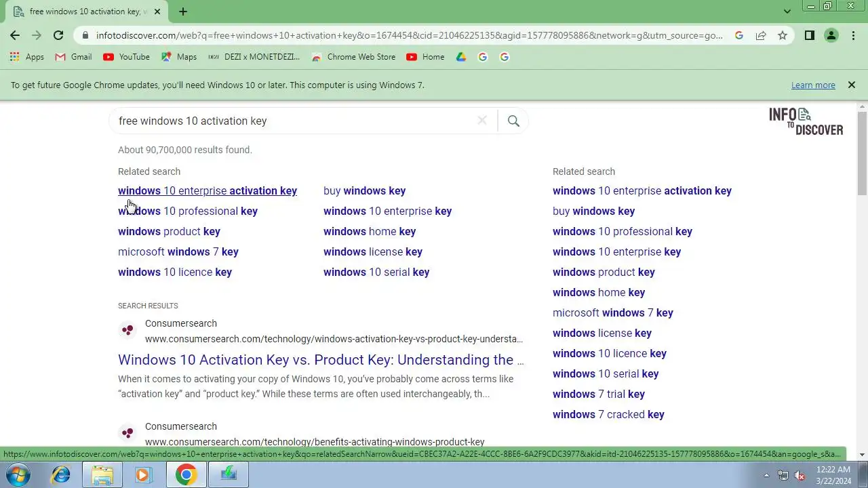Click scrollbar down arrow
Image resolution: width=868 pixels, height=488 pixels.
point(863,455)
